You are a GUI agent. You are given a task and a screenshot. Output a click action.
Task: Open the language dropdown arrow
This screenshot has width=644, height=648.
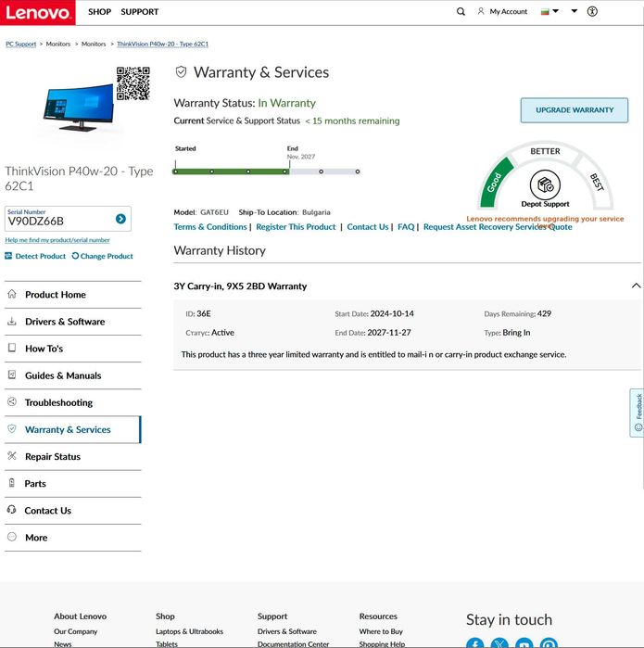575,11
